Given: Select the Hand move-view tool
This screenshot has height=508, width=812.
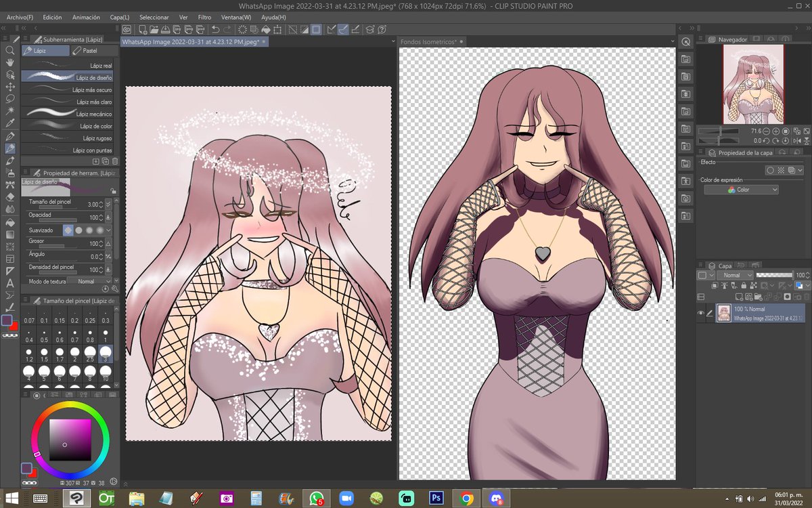Looking at the screenshot, I should point(10,62).
